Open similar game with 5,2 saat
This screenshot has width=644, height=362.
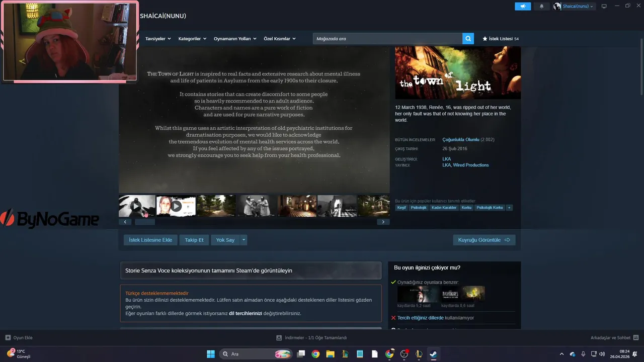point(419,294)
